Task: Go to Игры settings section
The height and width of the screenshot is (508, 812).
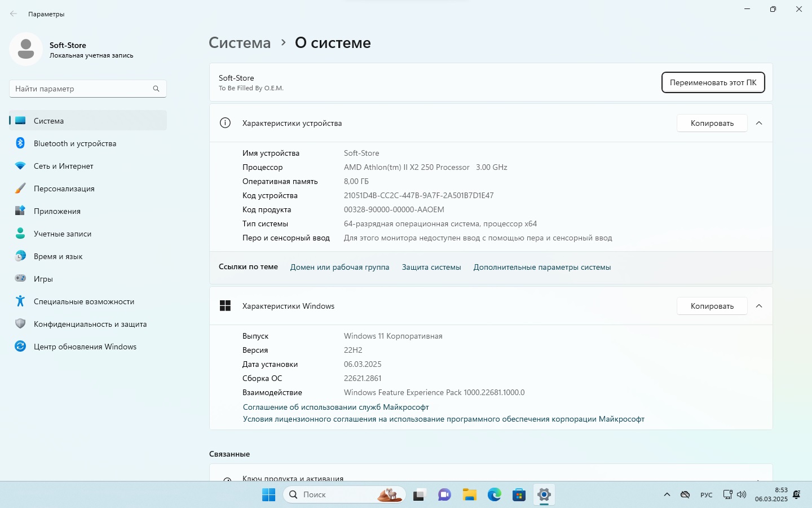Action: tap(88, 279)
